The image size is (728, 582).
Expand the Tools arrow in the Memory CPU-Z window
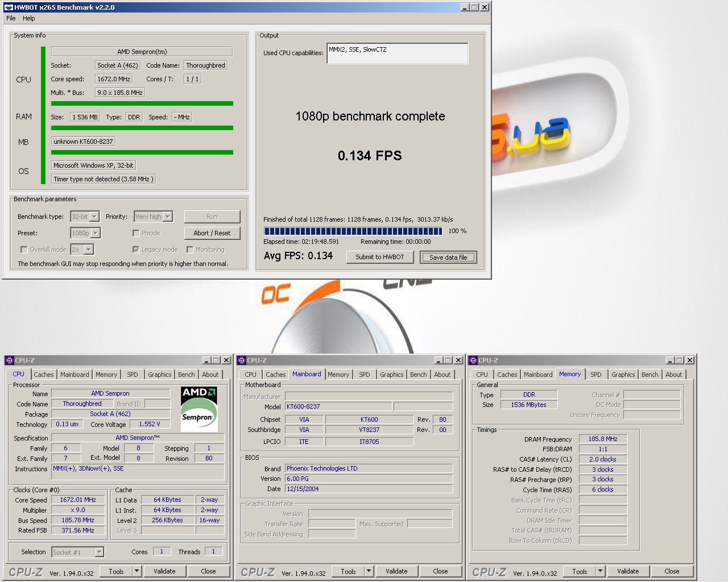(600, 571)
